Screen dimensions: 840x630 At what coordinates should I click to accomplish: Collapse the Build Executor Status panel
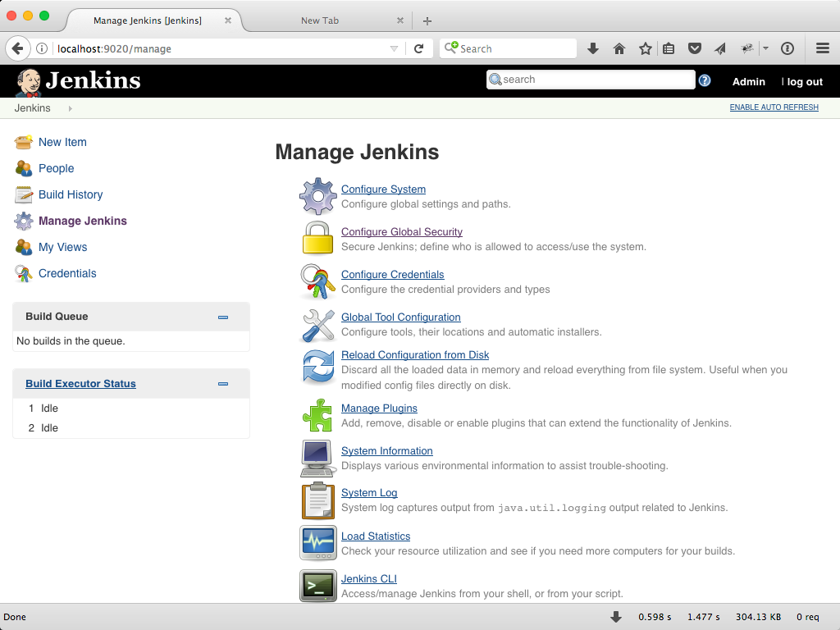(223, 384)
